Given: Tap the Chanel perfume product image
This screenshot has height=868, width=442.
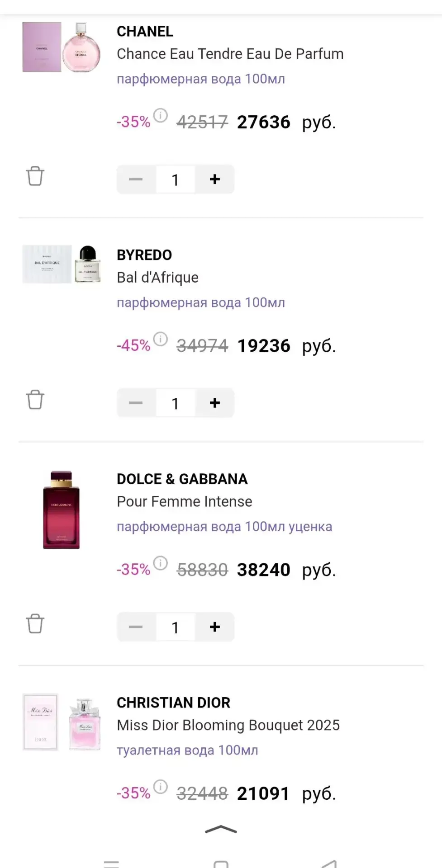Looking at the screenshot, I should pos(62,47).
